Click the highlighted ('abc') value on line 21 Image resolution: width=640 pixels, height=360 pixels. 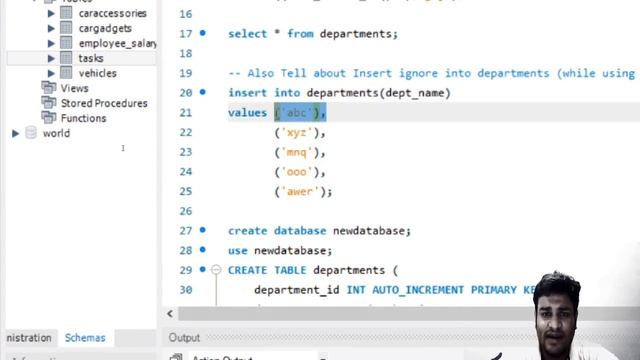click(300, 113)
